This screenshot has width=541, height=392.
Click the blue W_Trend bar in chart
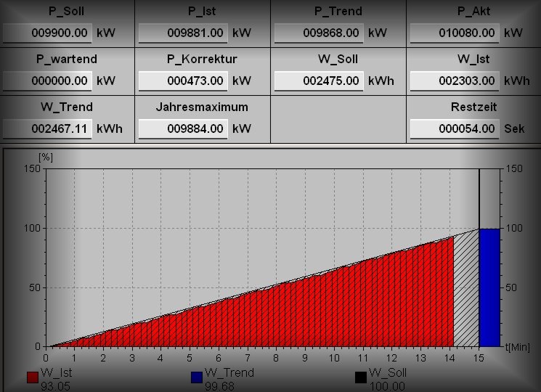[x=489, y=287]
